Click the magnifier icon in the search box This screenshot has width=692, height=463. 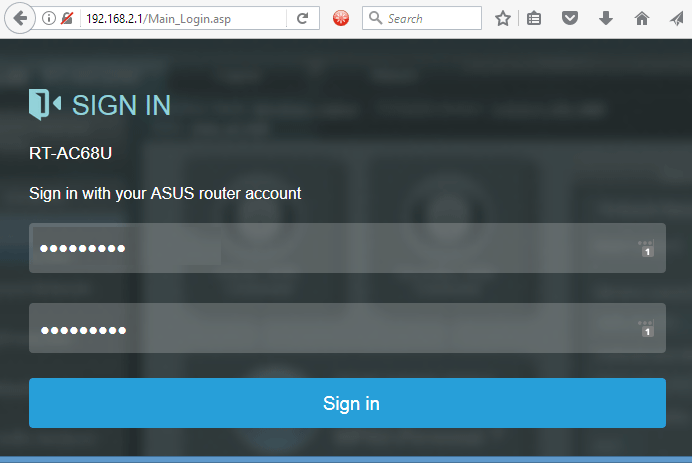(x=375, y=18)
